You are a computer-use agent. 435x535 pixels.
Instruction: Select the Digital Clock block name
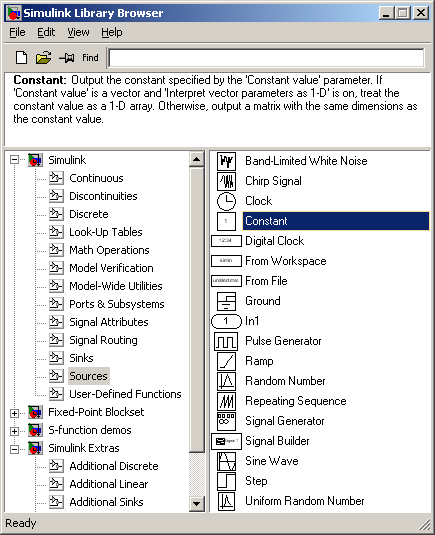click(x=275, y=241)
